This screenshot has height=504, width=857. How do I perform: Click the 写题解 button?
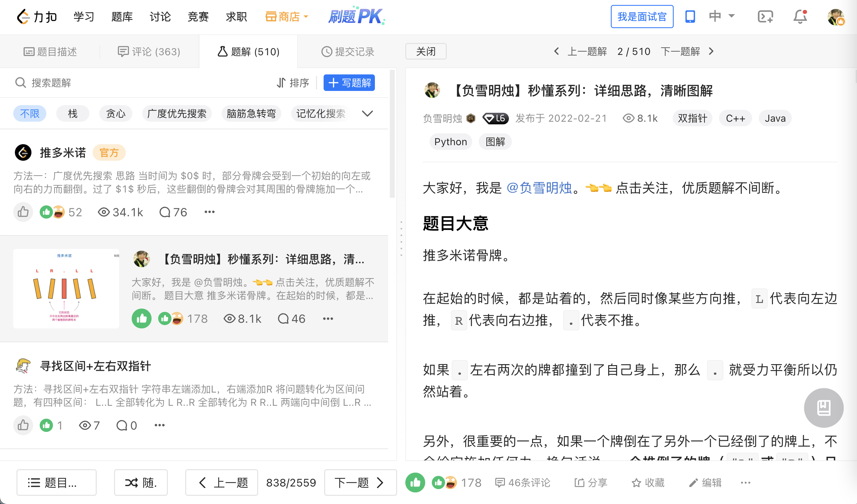click(349, 83)
